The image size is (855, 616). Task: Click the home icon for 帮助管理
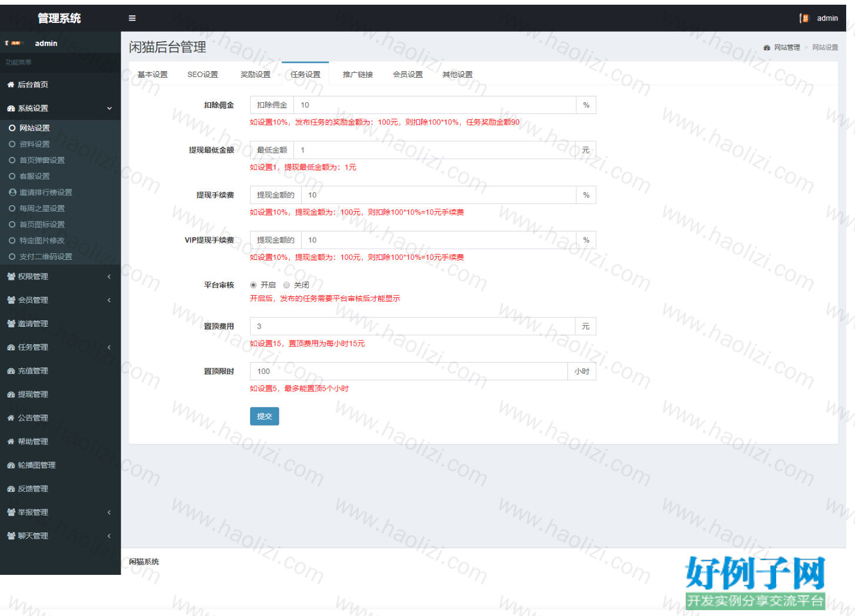coord(11,441)
